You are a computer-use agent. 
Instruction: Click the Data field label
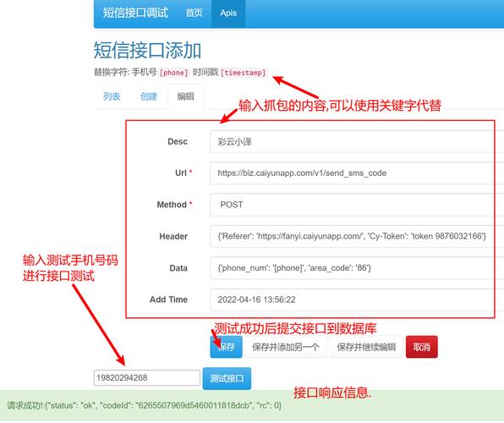click(178, 268)
